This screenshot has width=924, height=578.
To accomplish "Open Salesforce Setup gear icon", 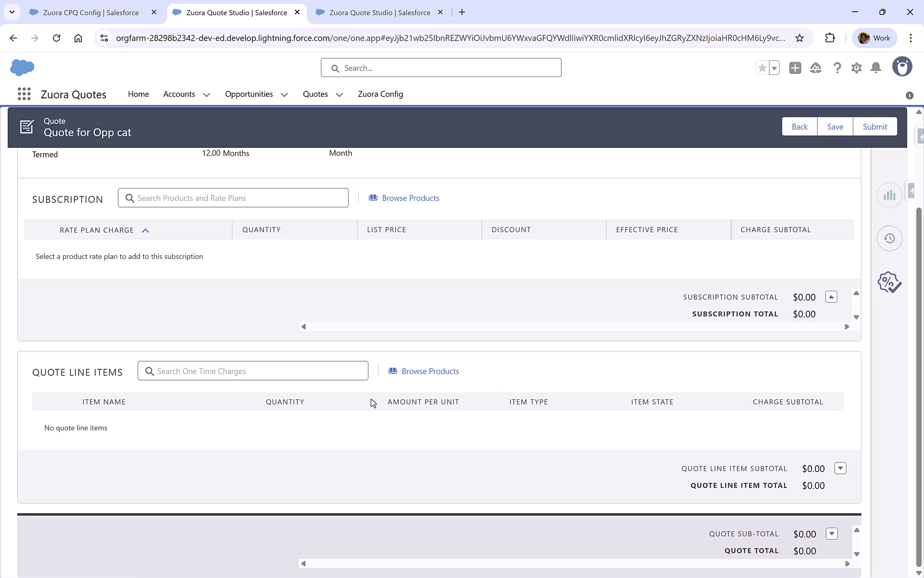I will pyautogui.click(x=856, y=68).
